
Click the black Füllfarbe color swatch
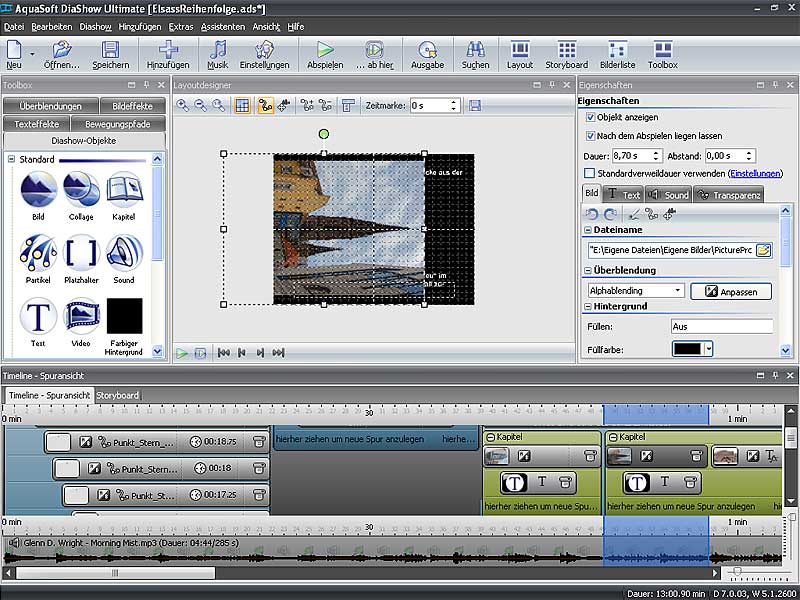pyautogui.click(x=686, y=348)
